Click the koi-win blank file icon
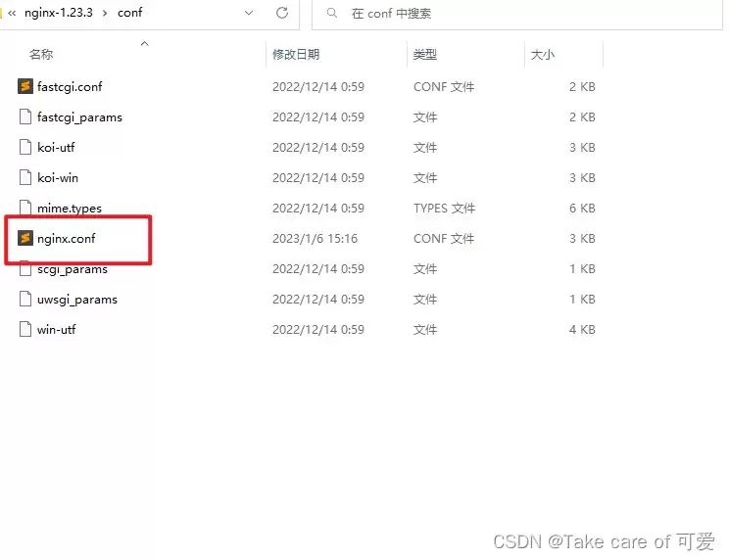729x560 pixels. pos(25,177)
